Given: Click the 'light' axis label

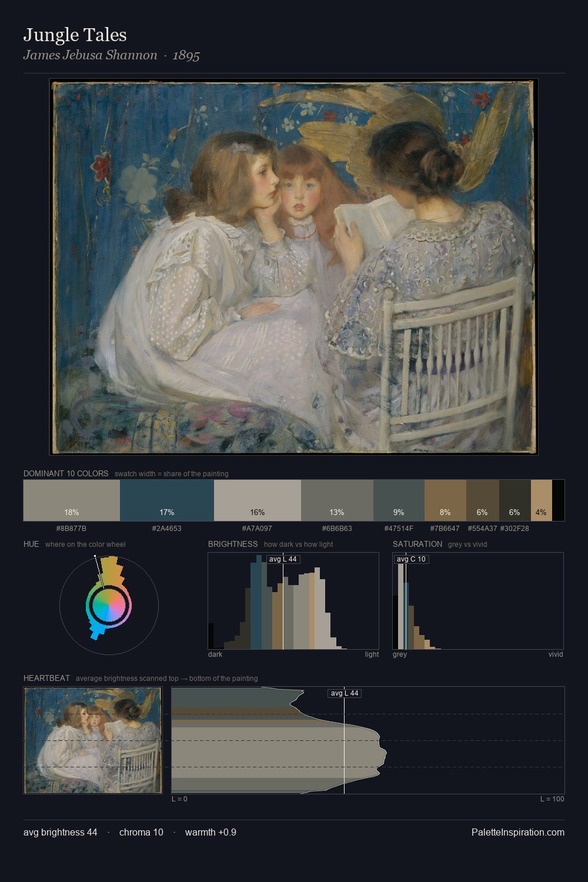Looking at the screenshot, I should [372, 654].
